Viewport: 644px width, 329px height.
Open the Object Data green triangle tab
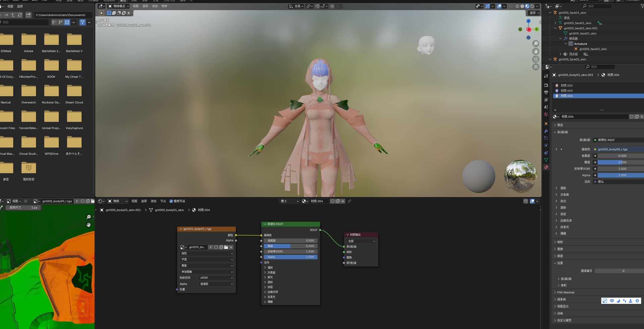coord(546,160)
